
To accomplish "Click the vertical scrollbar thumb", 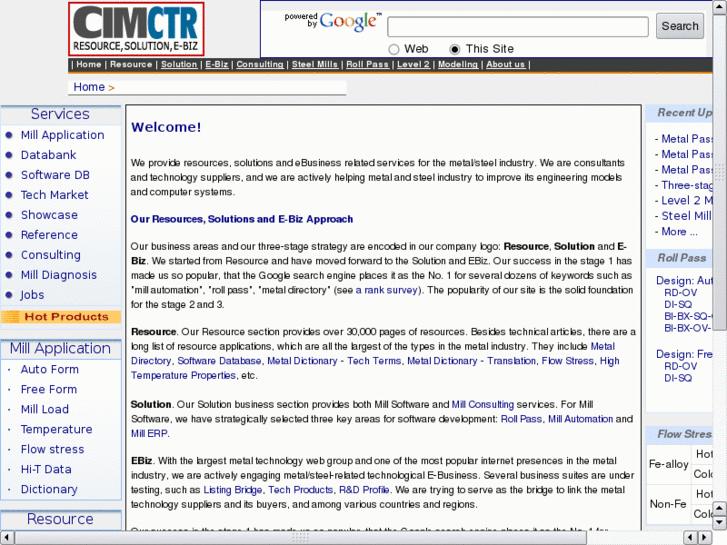I will click(x=719, y=173).
